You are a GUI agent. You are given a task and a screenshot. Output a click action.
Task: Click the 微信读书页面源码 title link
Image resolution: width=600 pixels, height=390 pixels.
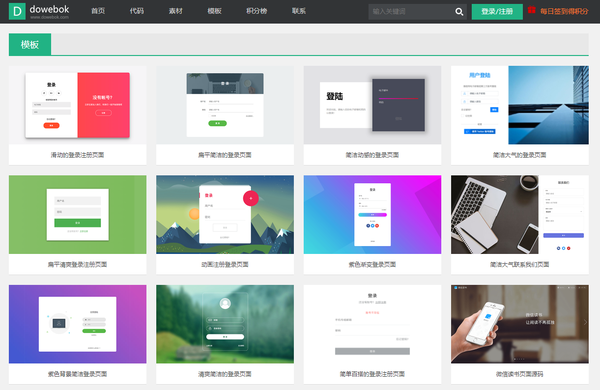point(520,374)
